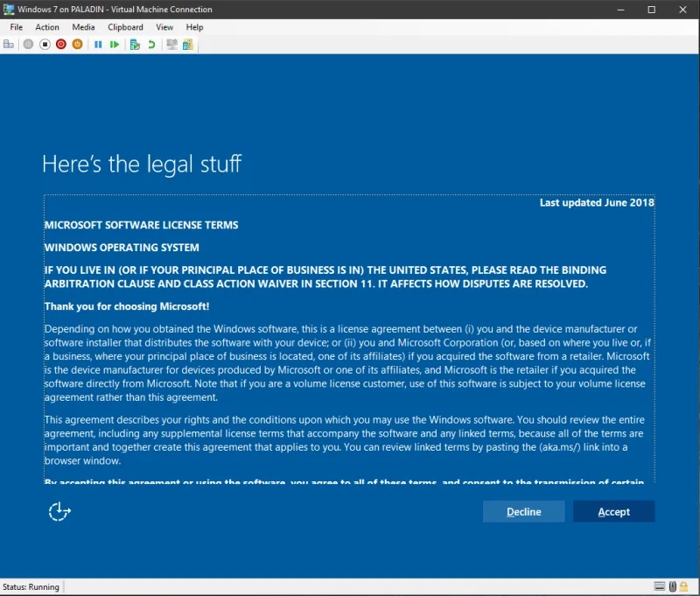Screen dimensions: 700x596
Task: Shut down the VM with the red power icon
Action: coord(61,45)
